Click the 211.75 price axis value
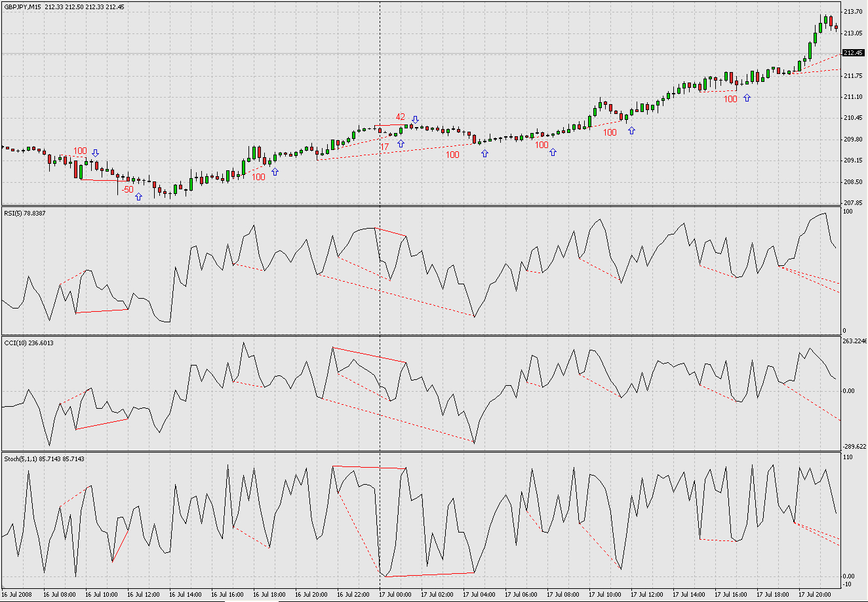The image size is (868, 602). pyautogui.click(x=853, y=76)
